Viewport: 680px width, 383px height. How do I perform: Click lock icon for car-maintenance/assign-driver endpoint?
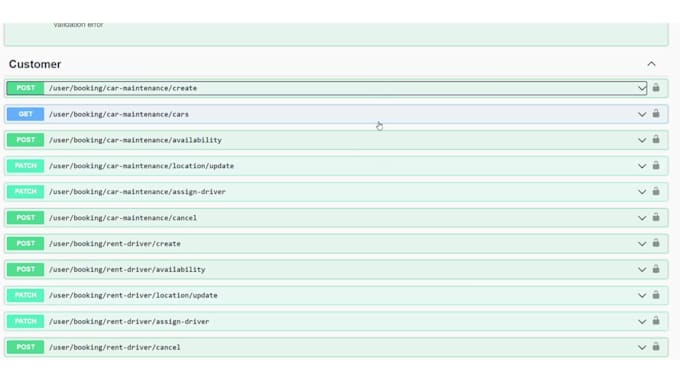(656, 191)
